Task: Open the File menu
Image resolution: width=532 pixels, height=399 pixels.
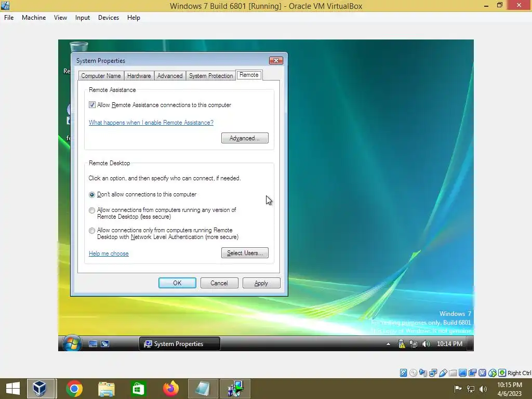Action: tap(9, 18)
